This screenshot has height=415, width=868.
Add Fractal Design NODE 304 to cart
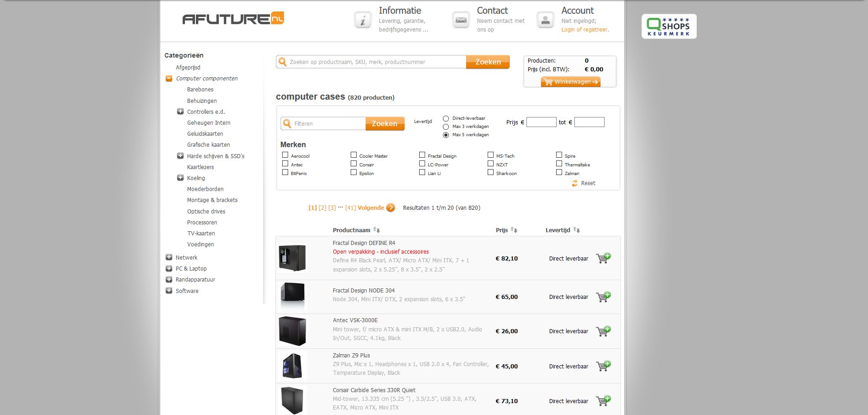point(603,297)
